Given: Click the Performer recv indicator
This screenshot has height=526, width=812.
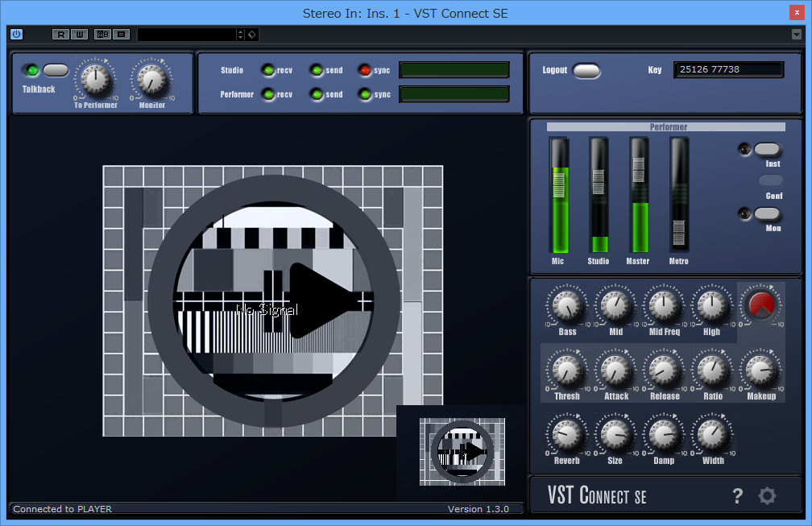Looking at the screenshot, I should click(x=267, y=94).
